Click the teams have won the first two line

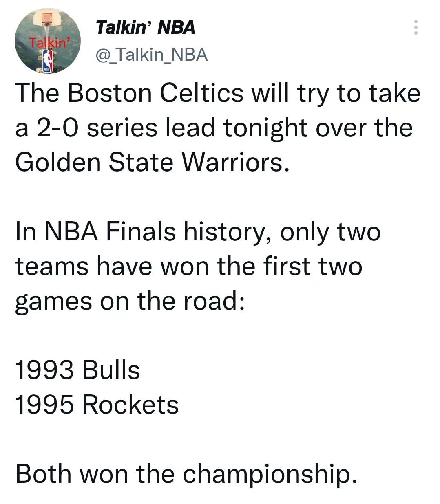pos(189,266)
